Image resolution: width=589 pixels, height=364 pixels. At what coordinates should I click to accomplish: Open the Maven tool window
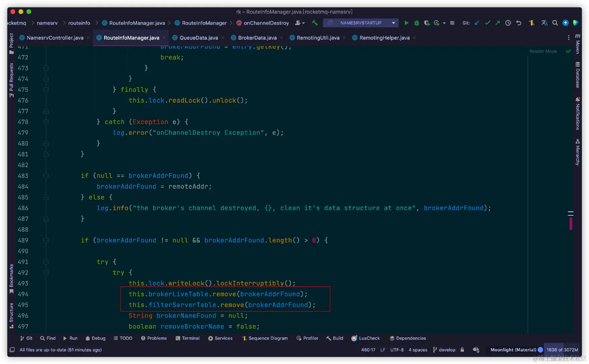(578, 44)
